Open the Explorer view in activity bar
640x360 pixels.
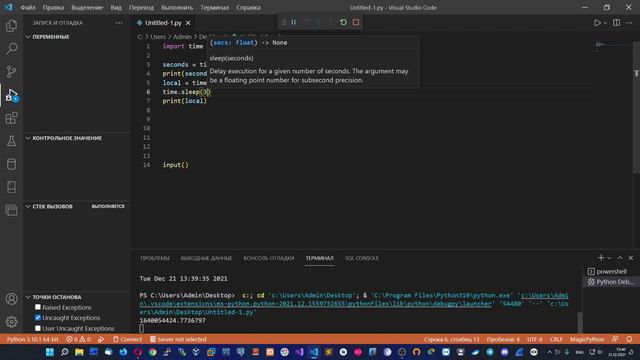tap(11, 26)
